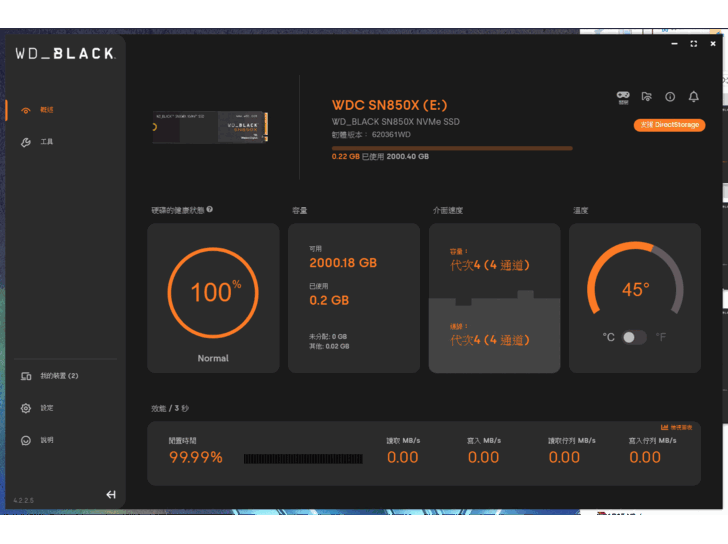Click the help question mark beside drive health

[x=210, y=209]
